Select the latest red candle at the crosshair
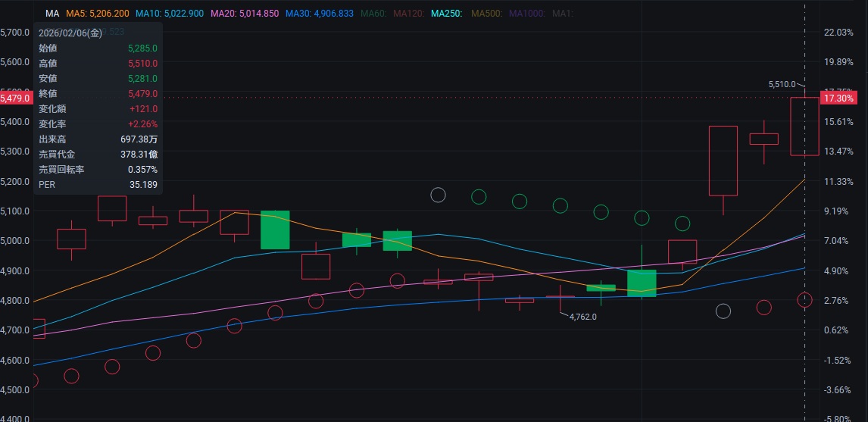This screenshot has width=868, height=422. 804,127
